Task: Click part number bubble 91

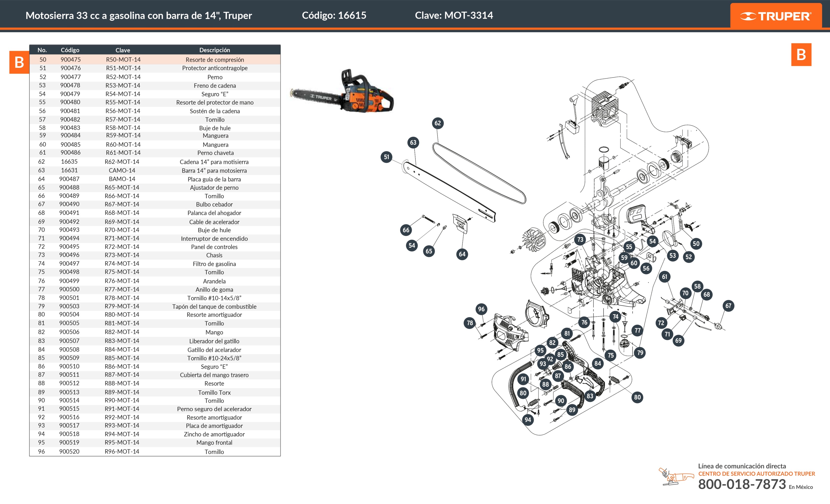Action: (523, 379)
